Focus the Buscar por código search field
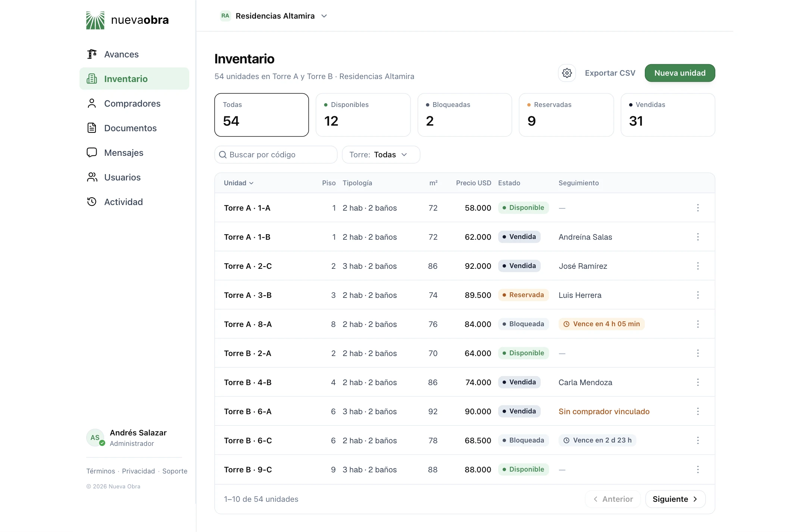The height and width of the screenshot is (532, 806). point(276,155)
